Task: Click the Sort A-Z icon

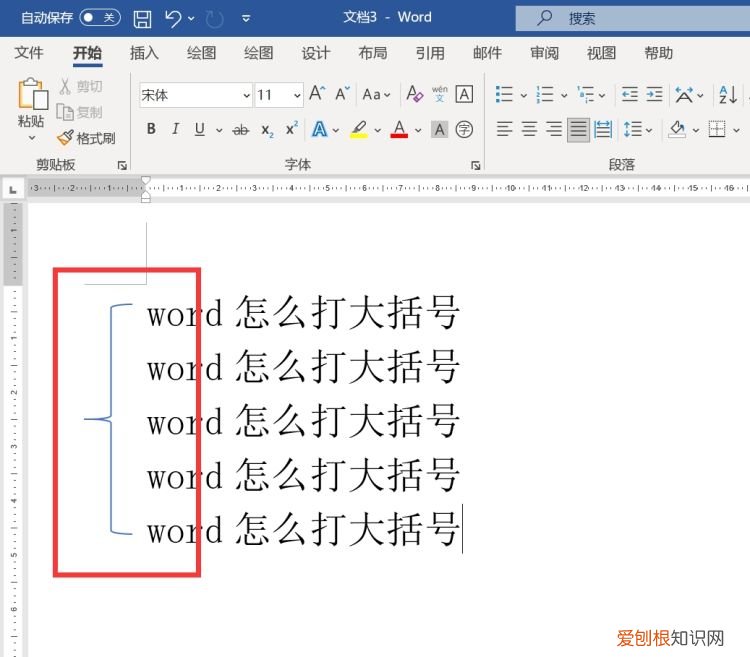Action: coord(728,94)
